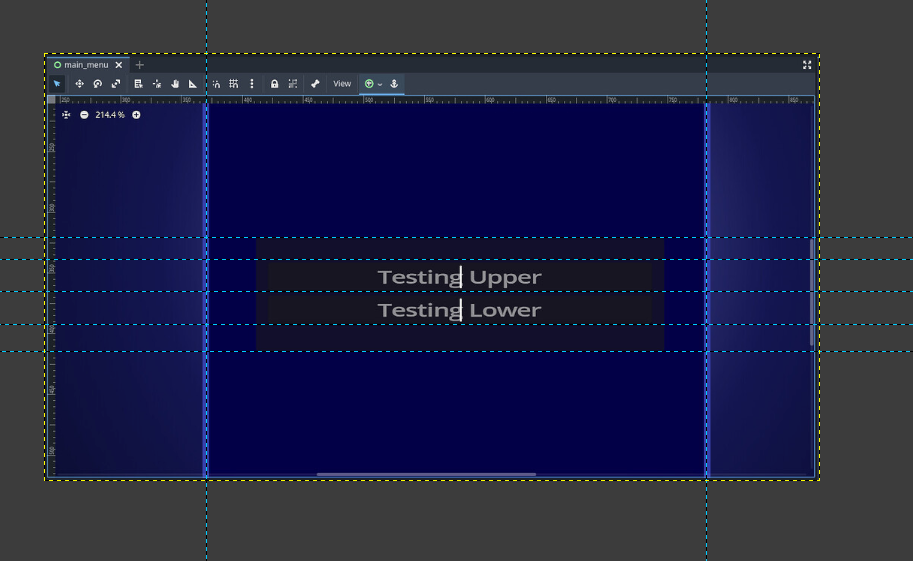Activate the Select Mode arrow tool
Viewport: 913px width, 561px height.
tap(57, 84)
